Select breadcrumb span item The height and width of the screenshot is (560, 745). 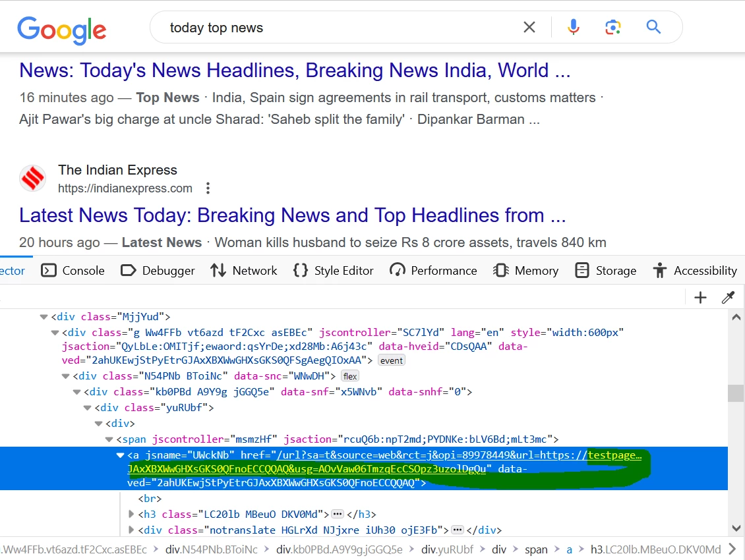pyautogui.click(x=536, y=549)
